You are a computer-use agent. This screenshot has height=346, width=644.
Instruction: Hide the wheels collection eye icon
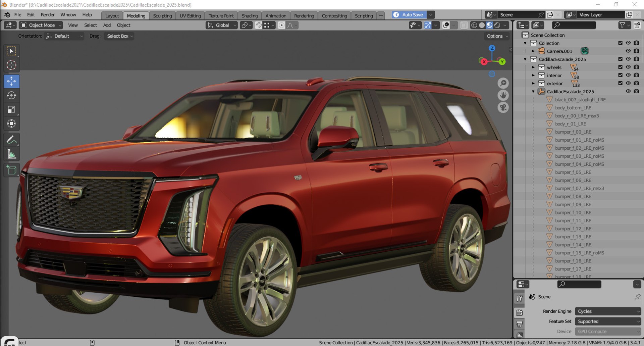[x=628, y=67]
